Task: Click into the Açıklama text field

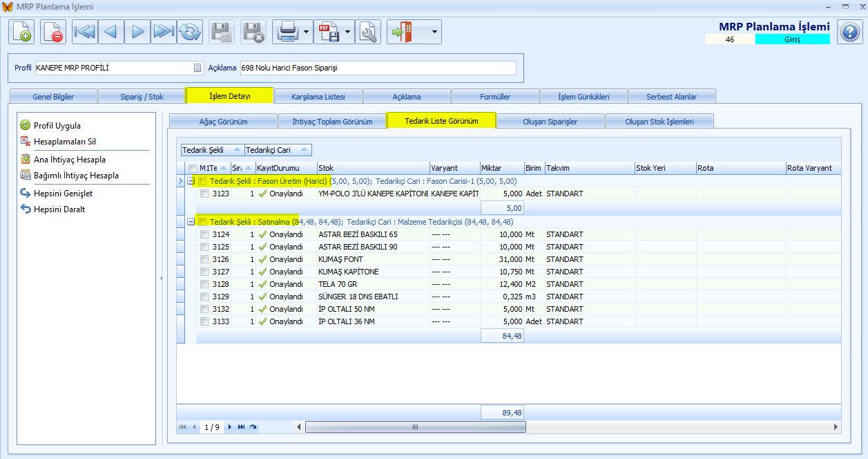Action: click(x=378, y=68)
